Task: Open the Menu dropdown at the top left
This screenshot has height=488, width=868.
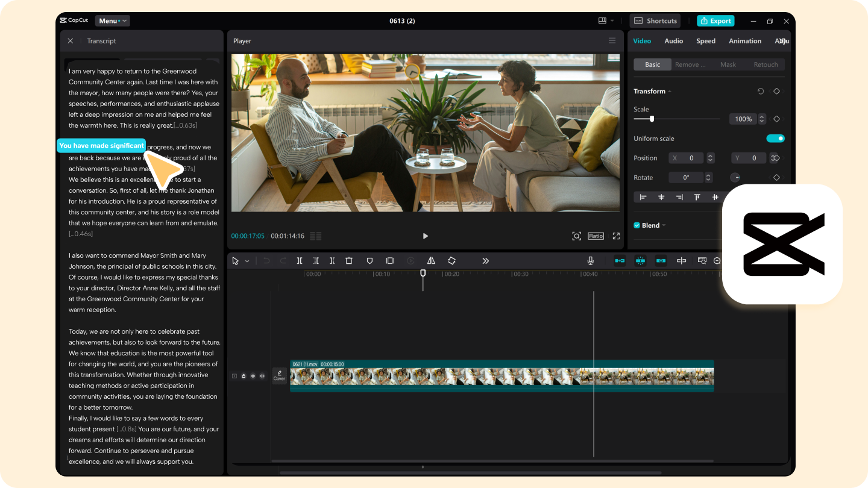Action: point(112,20)
